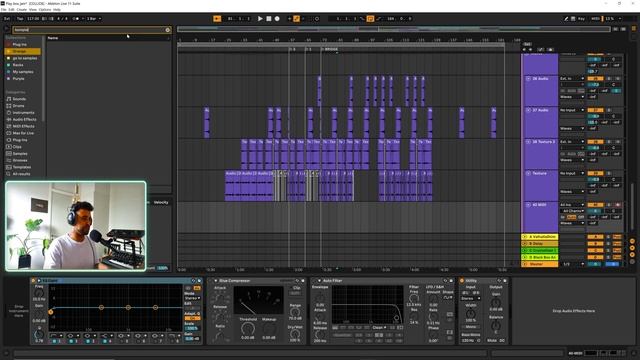Switch on Key Map mode
This screenshot has height=360, width=640.
point(581,18)
